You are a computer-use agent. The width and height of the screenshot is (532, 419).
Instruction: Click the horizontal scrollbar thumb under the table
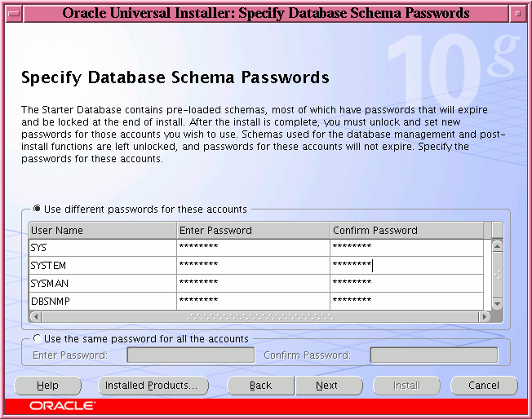[x=259, y=316]
